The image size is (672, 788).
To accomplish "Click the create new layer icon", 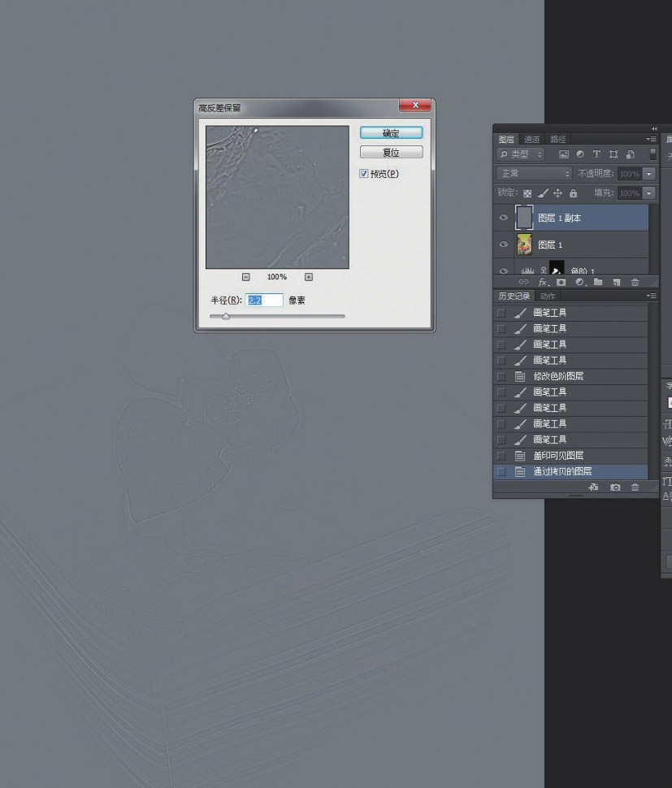I will (617, 282).
